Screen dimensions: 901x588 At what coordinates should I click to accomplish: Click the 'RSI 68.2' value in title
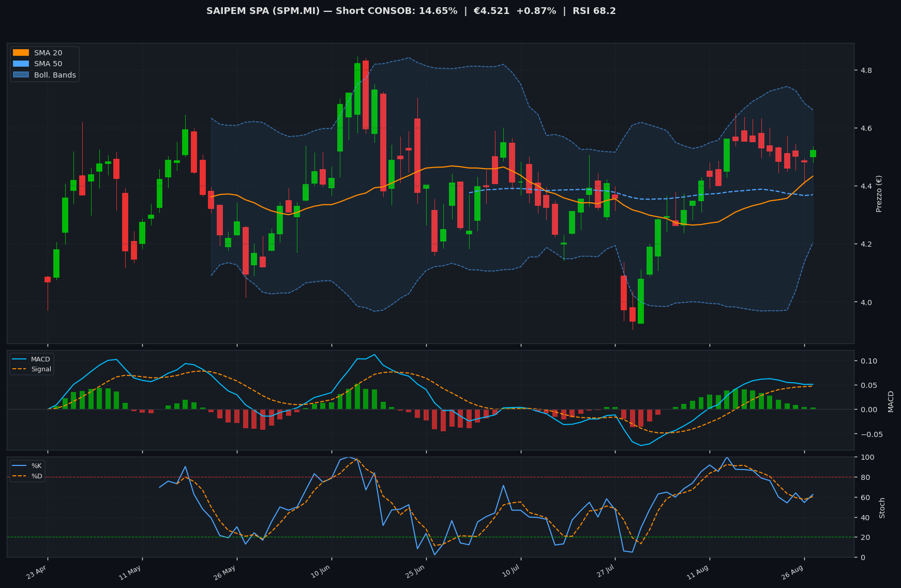[x=594, y=11]
